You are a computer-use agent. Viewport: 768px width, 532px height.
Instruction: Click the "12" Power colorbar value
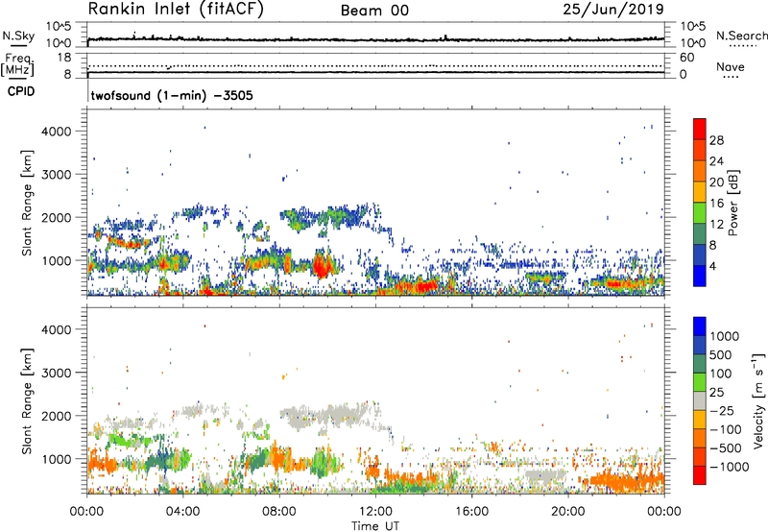pos(716,224)
